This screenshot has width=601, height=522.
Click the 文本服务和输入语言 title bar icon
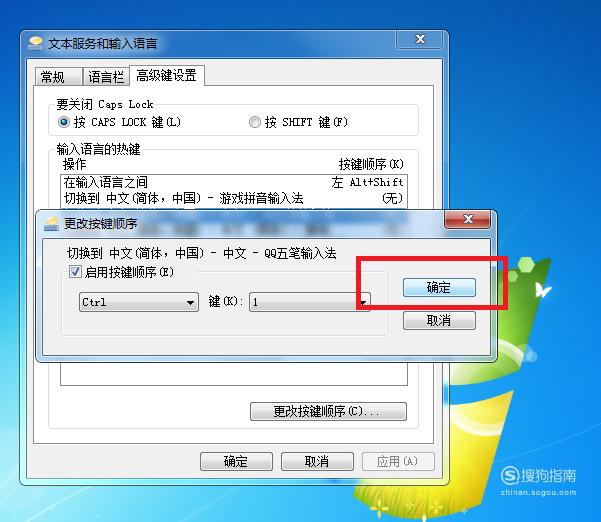[36, 43]
